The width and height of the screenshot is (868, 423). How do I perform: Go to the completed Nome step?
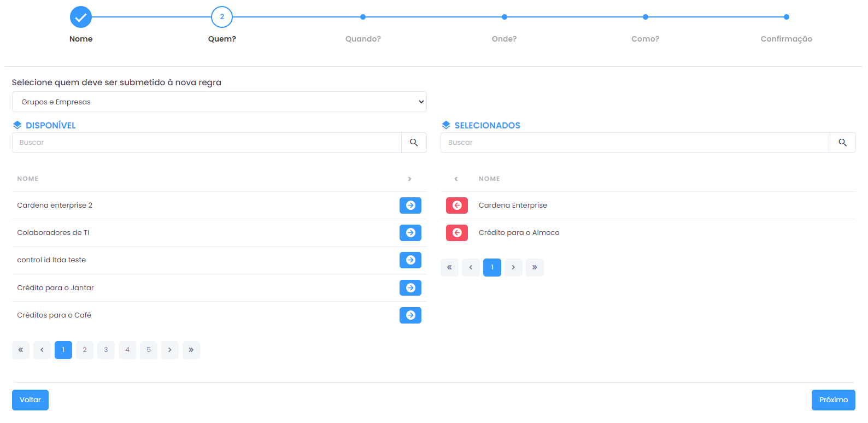coord(81,17)
